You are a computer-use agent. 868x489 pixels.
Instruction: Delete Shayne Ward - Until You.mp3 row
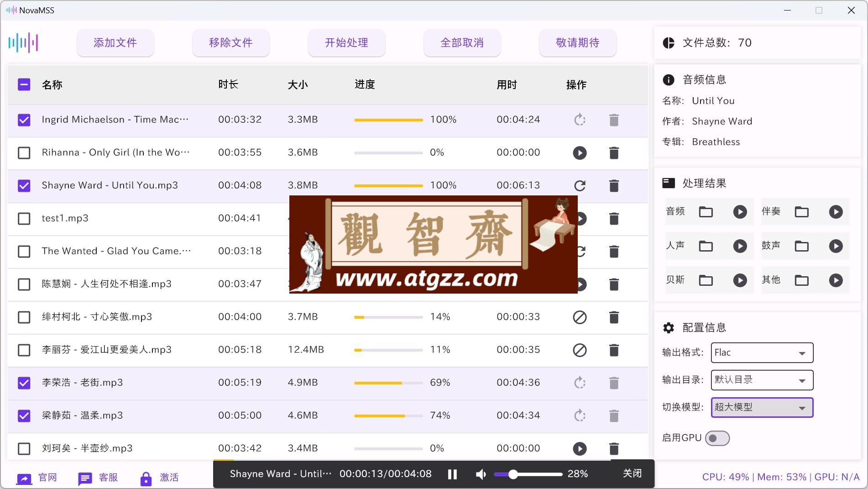pos(614,185)
